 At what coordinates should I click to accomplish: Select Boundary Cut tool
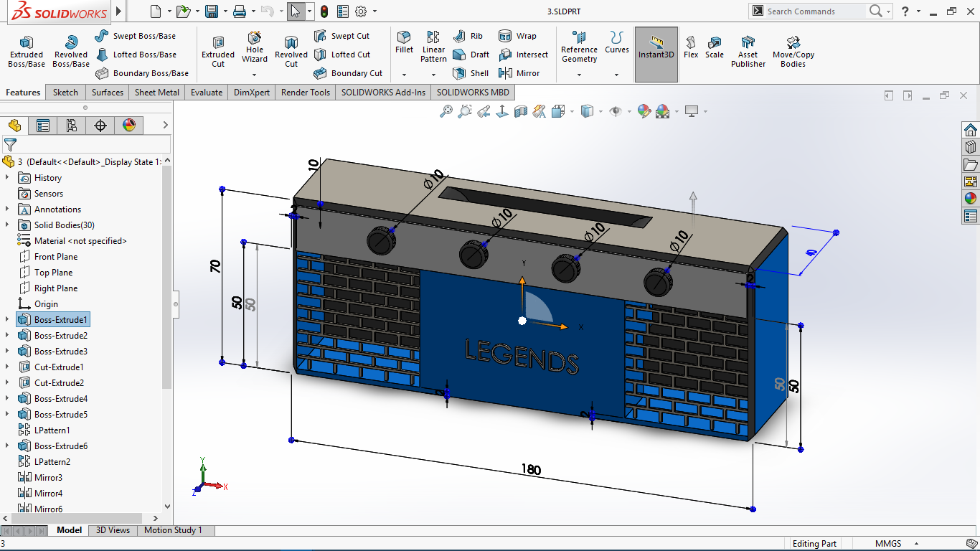348,73
